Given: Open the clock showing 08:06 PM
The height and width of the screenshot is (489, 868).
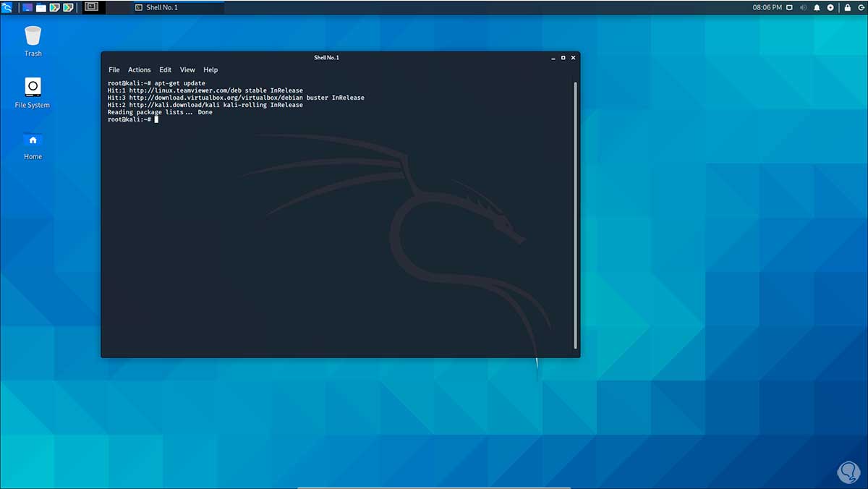Looking at the screenshot, I should tap(767, 7).
